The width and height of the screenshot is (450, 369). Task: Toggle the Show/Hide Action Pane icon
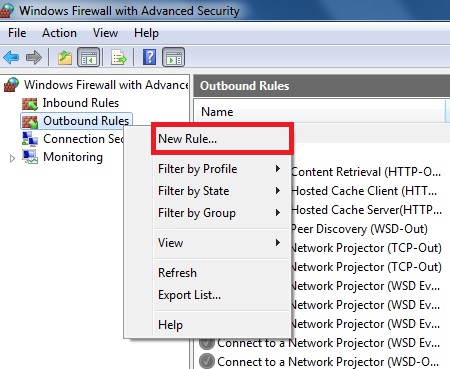(173, 57)
